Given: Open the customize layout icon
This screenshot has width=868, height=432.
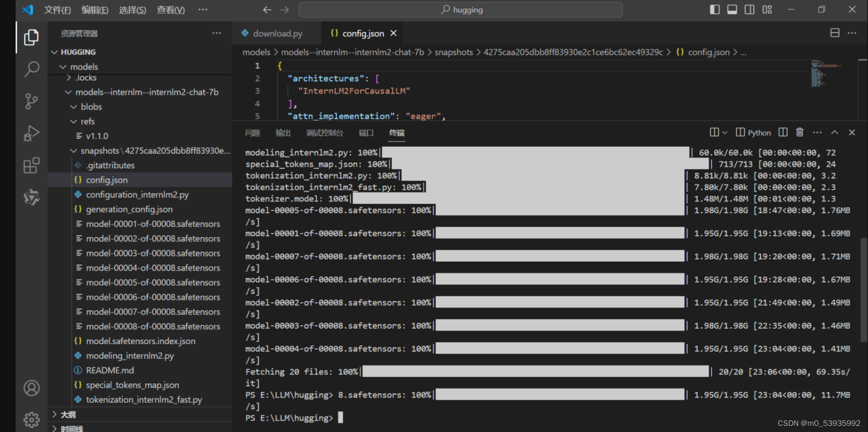Looking at the screenshot, I should [767, 9].
